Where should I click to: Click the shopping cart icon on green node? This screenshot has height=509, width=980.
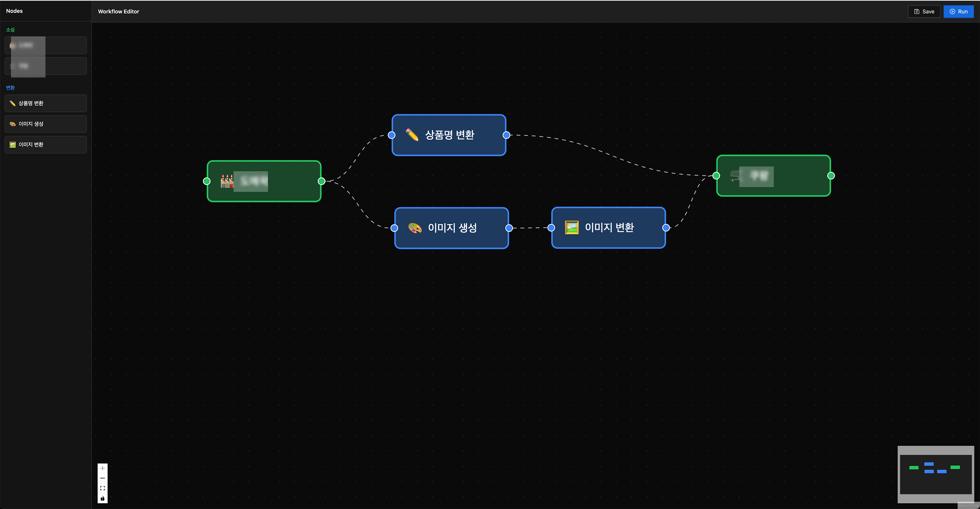click(x=734, y=176)
